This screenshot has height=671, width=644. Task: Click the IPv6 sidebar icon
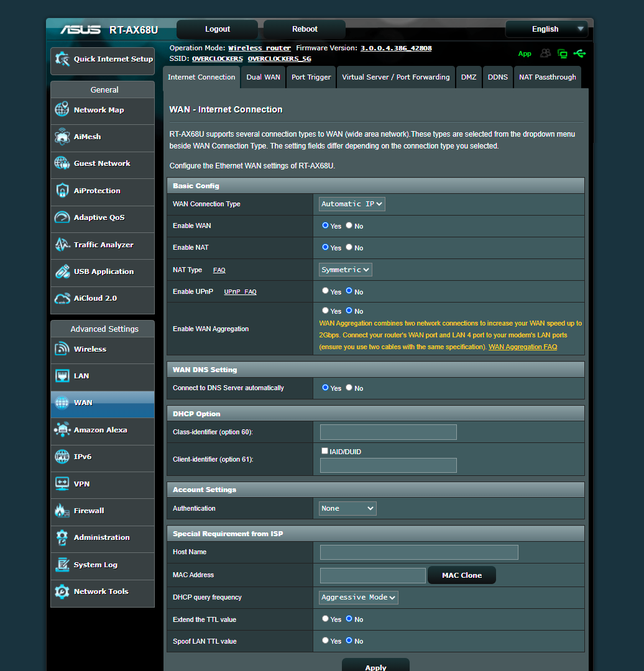click(x=62, y=457)
